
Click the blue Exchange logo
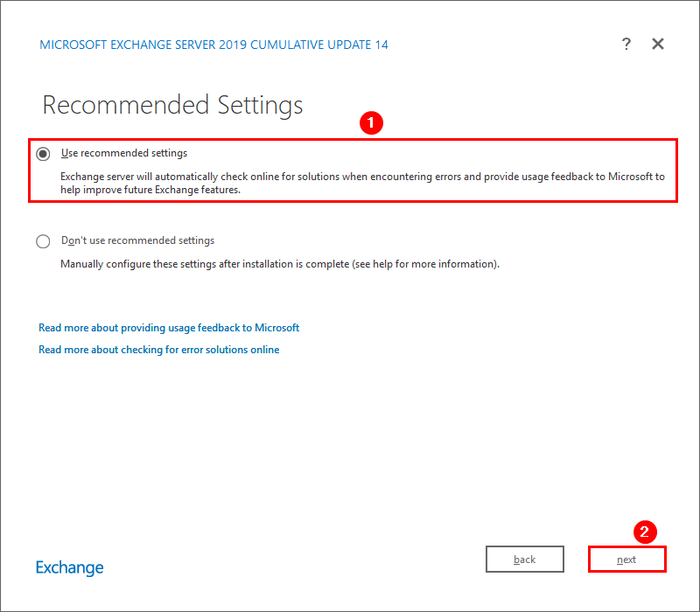(70, 567)
